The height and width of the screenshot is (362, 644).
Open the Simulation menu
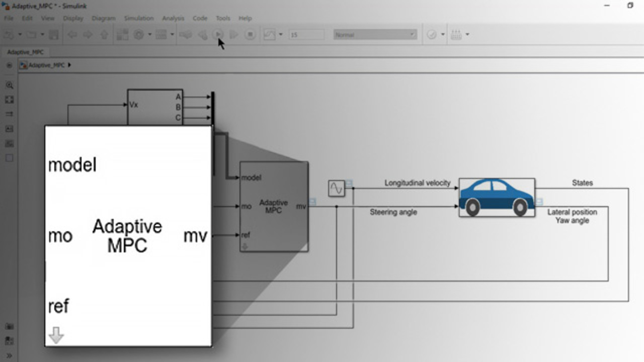tap(138, 18)
